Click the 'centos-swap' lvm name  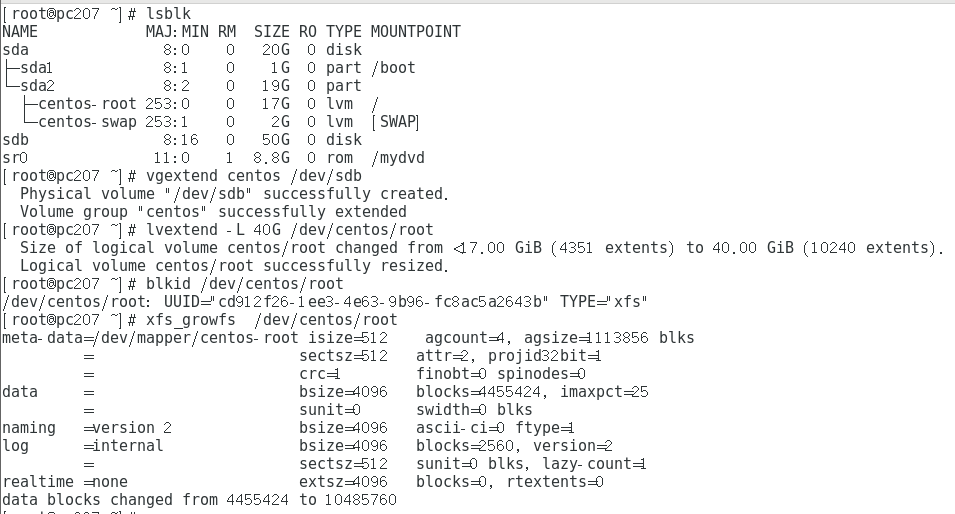(x=87, y=122)
